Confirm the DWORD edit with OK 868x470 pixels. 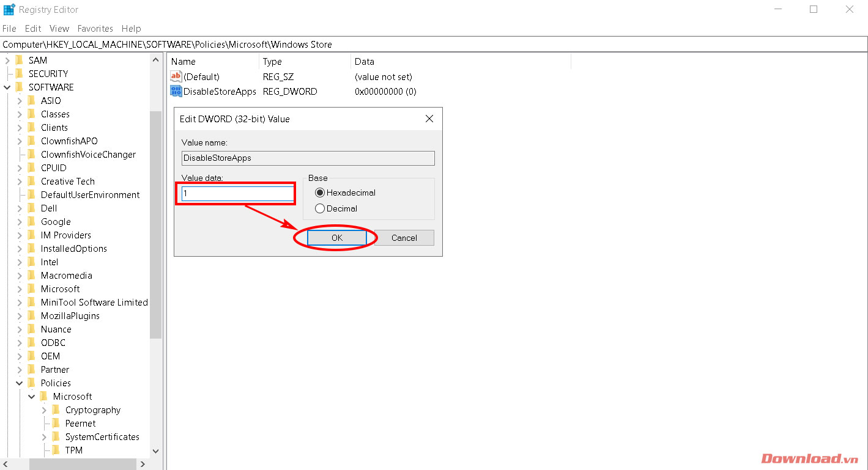click(x=337, y=238)
